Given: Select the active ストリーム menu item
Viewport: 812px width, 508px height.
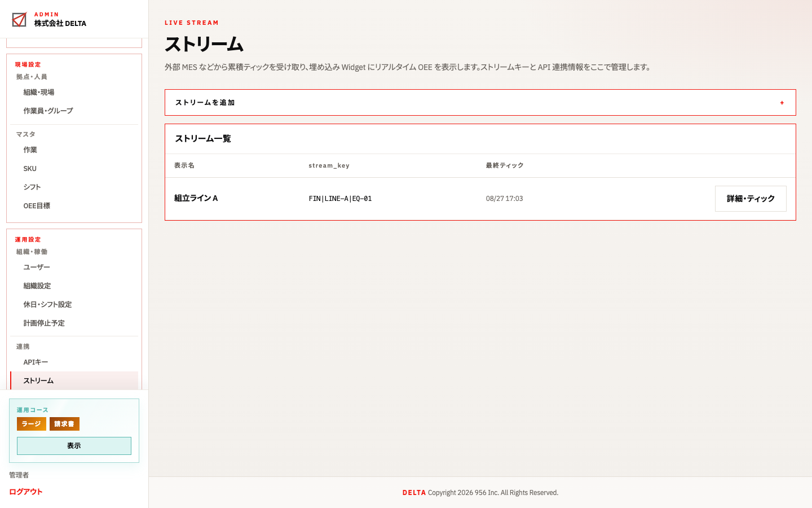Looking at the screenshot, I should click(74, 381).
